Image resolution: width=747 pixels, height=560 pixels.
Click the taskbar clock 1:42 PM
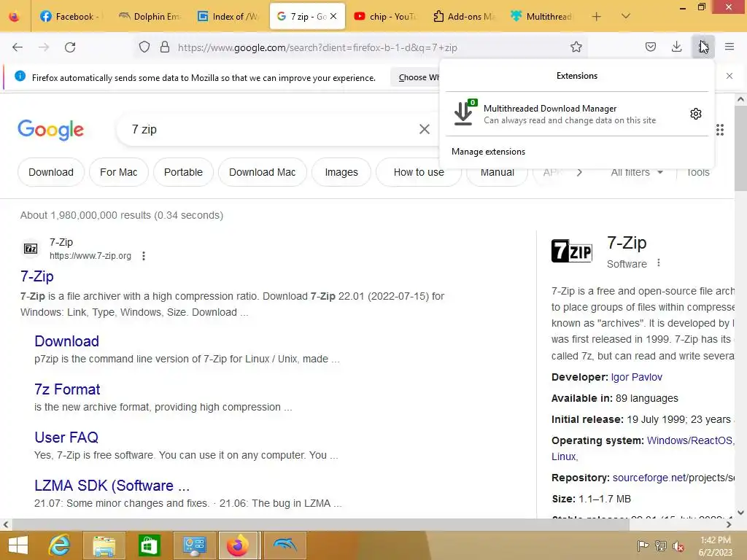point(716,540)
